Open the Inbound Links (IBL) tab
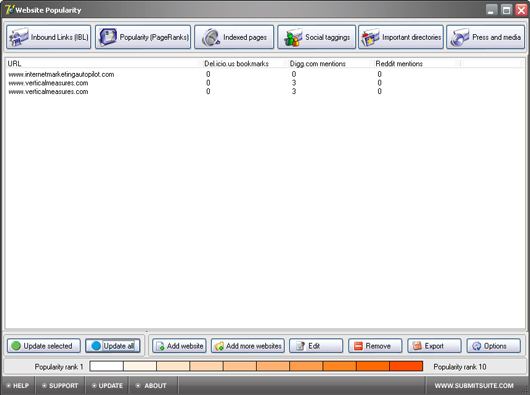 click(49, 37)
